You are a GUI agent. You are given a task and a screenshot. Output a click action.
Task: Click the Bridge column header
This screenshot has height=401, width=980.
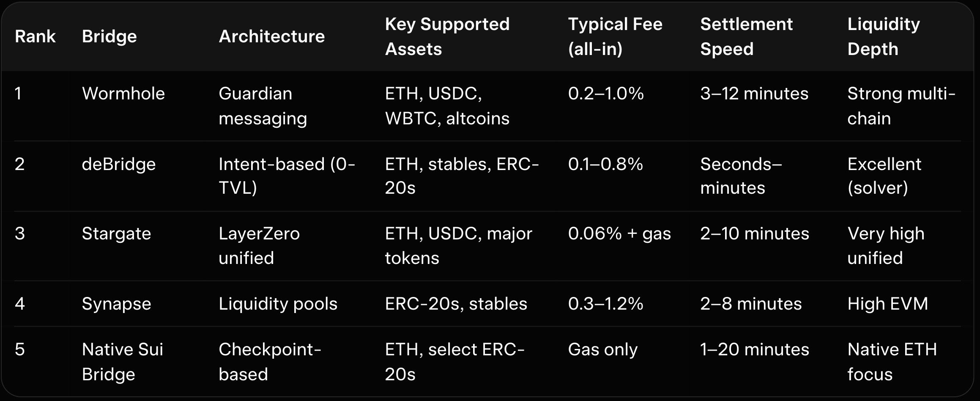point(109,36)
